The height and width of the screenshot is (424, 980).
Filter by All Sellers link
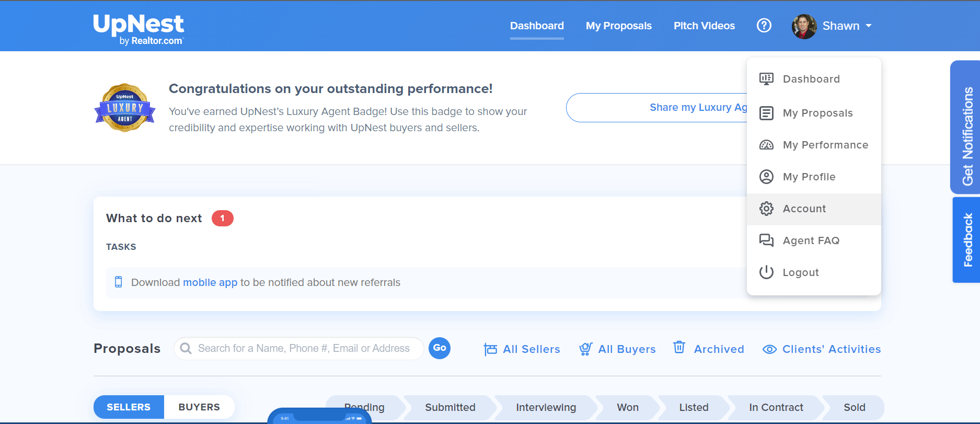click(531, 349)
